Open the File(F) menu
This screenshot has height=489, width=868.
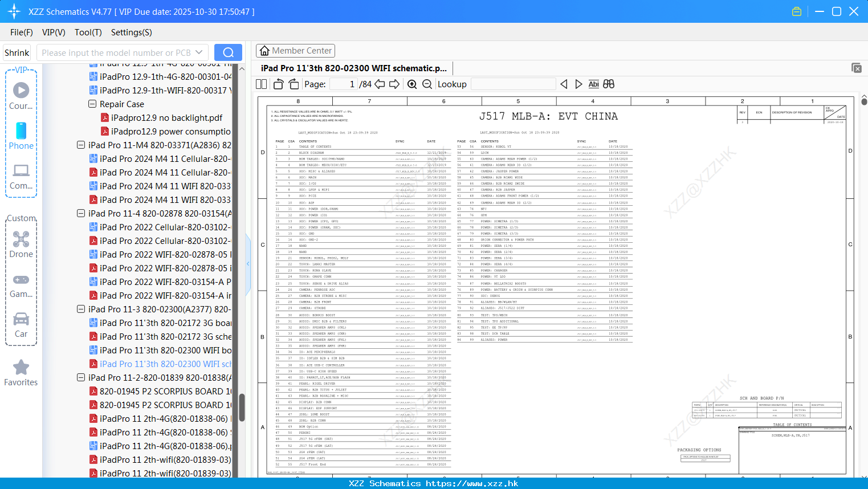[22, 32]
